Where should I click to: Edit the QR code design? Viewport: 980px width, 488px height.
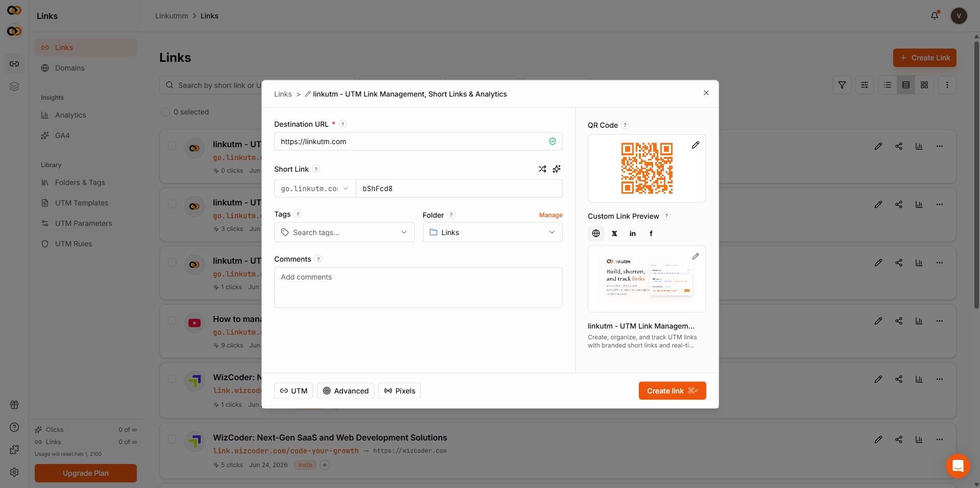(x=695, y=145)
